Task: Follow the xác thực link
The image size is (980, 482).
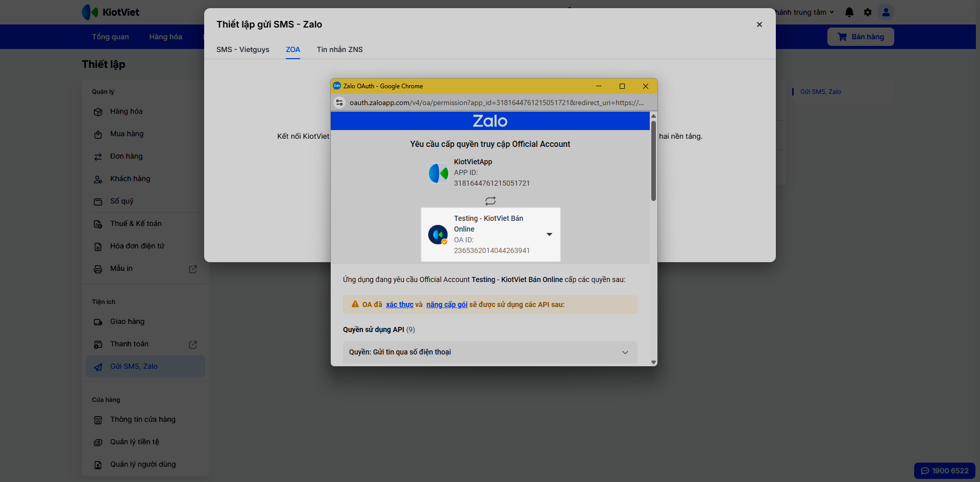Action: pyautogui.click(x=400, y=305)
